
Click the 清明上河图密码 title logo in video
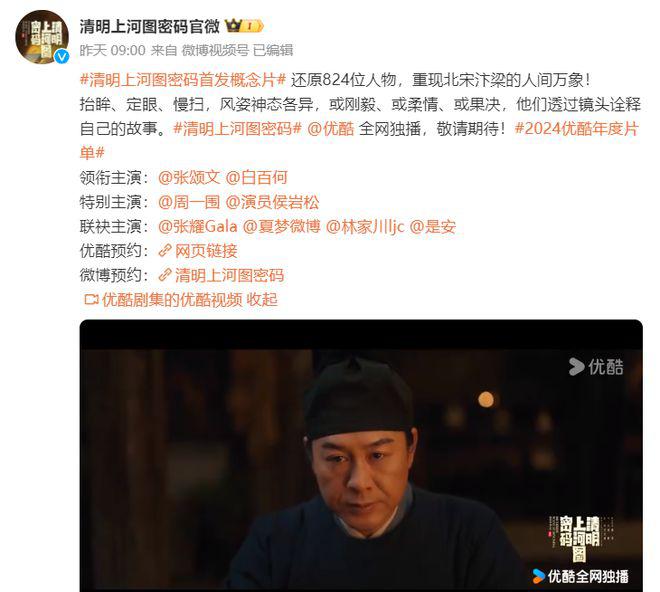tap(580, 539)
